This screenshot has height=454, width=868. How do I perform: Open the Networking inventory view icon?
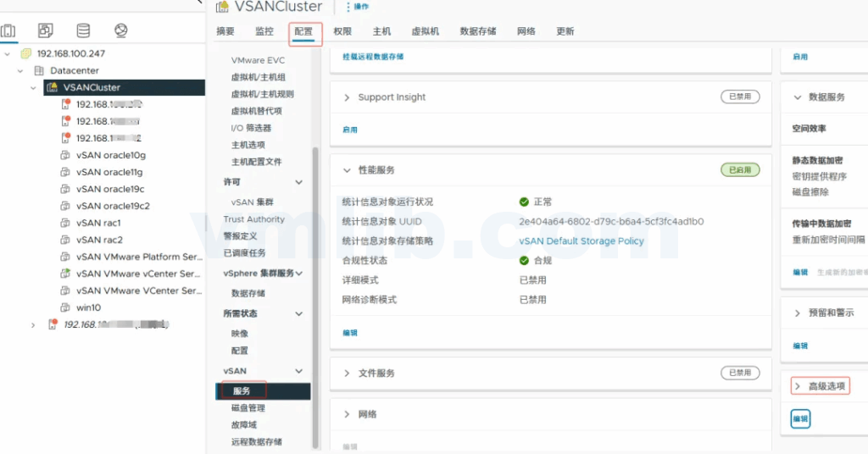pyautogui.click(x=120, y=31)
